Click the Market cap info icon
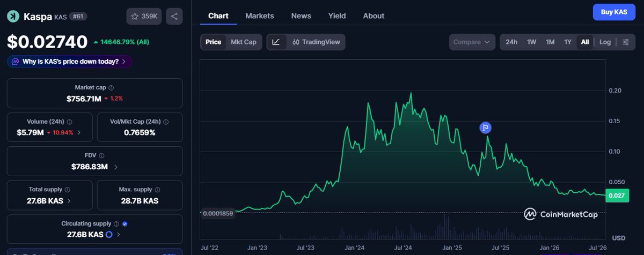644x255 pixels. tap(111, 87)
